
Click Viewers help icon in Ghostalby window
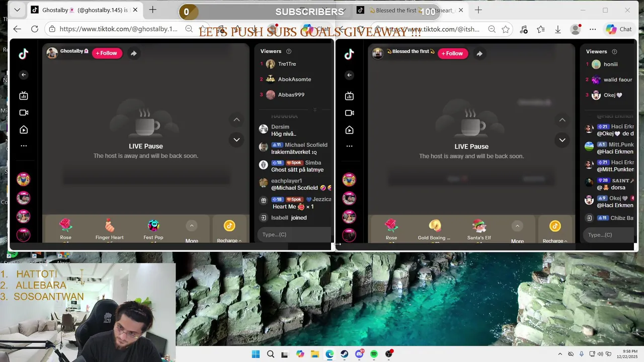(x=289, y=51)
